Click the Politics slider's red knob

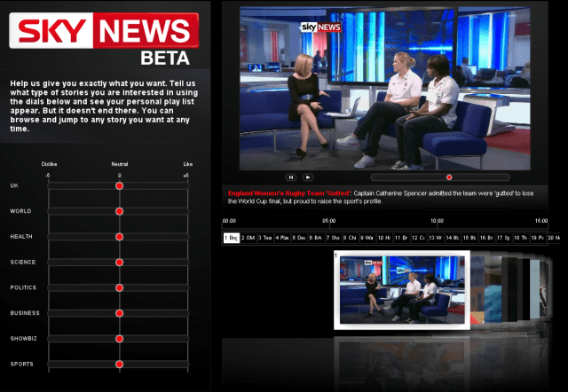[119, 287]
